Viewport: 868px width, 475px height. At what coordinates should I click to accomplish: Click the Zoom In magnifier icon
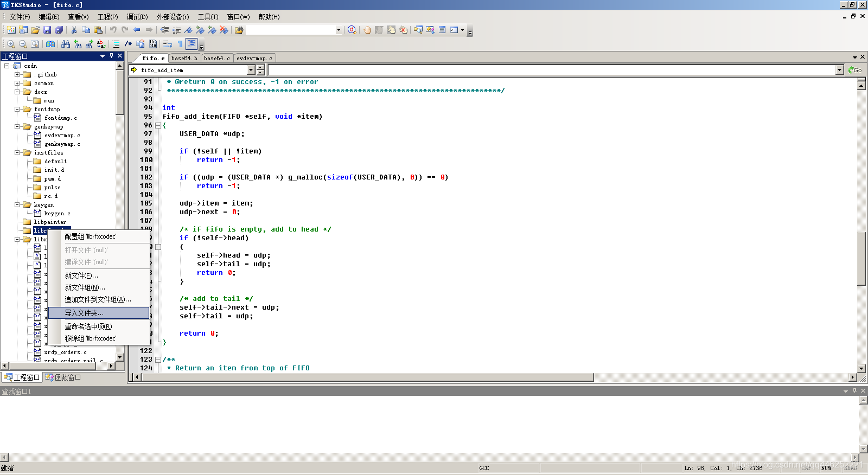pyautogui.click(x=11, y=44)
